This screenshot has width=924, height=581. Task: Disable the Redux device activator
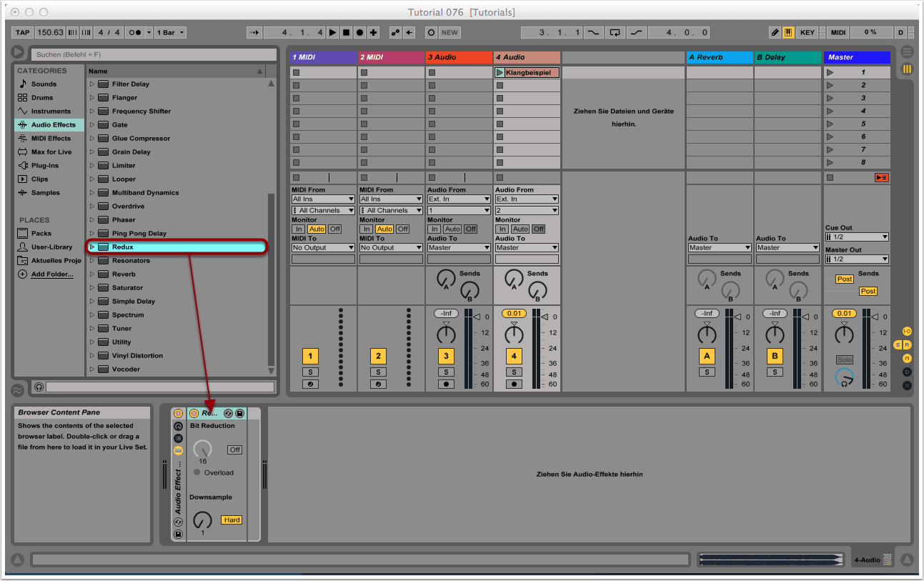click(194, 413)
